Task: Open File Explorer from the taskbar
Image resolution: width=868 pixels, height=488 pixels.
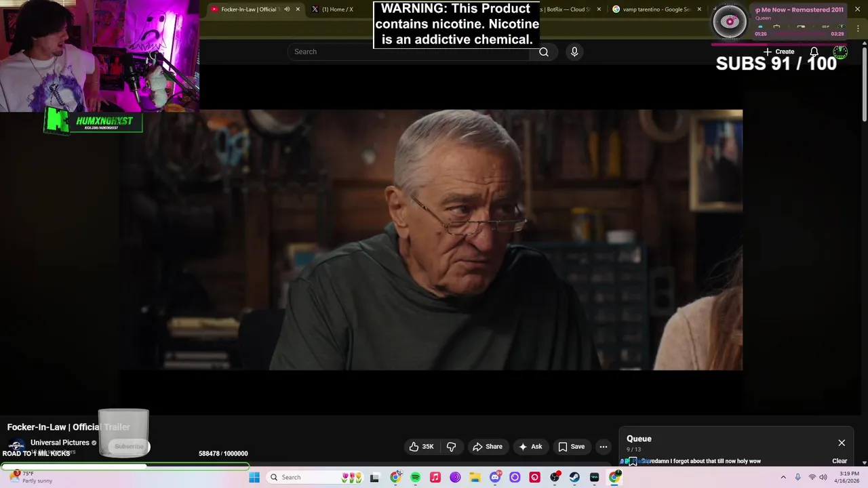Action: coord(475,477)
